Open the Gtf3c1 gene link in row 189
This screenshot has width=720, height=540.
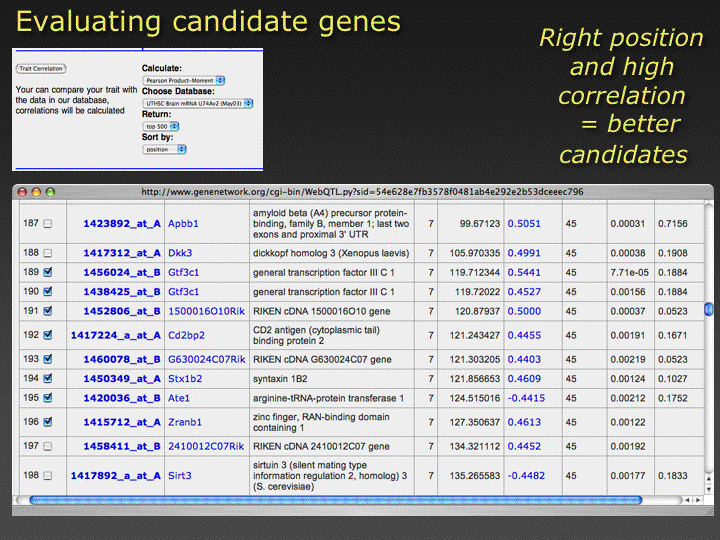183,272
